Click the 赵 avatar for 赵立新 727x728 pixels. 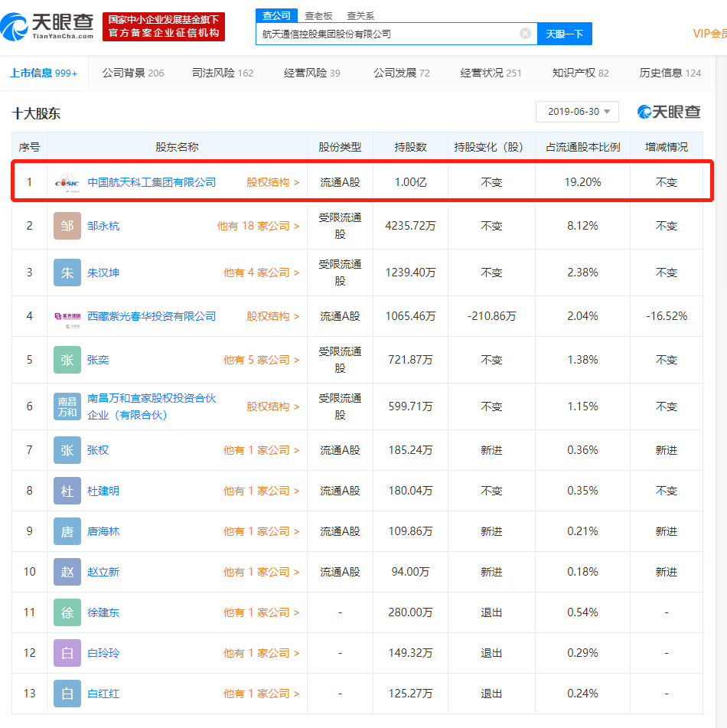tap(67, 572)
